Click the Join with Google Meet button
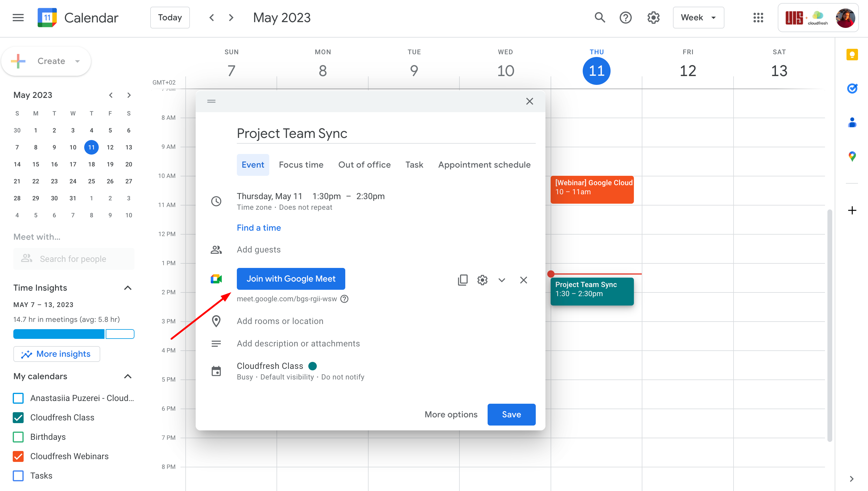868x491 pixels. pyautogui.click(x=291, y=279)
